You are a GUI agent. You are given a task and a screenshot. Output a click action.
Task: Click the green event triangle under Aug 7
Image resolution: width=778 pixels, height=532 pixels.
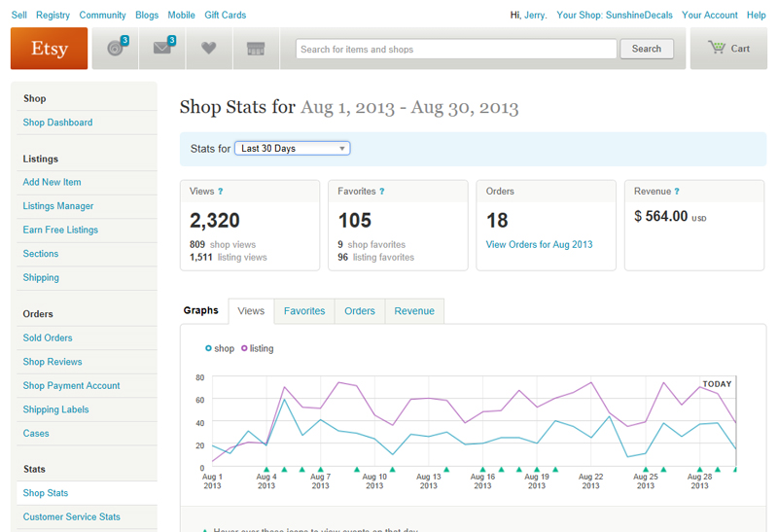pos(321,470)
